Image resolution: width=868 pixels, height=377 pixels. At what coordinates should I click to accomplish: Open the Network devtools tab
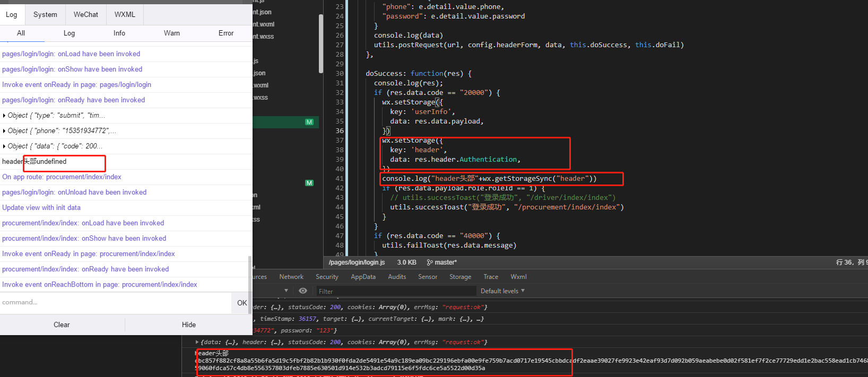[291, 277]
